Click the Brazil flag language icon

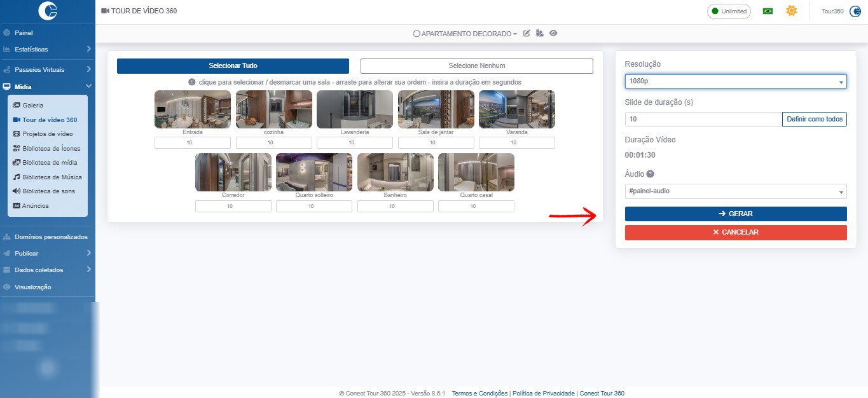coord(768,11)
